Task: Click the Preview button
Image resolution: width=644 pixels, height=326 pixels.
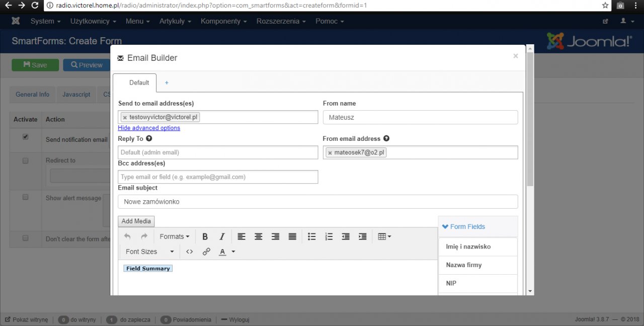Action: click(x=87, y=65)
